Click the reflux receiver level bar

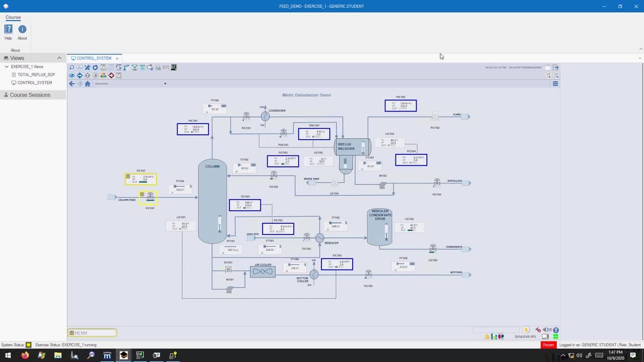point(363,147)
